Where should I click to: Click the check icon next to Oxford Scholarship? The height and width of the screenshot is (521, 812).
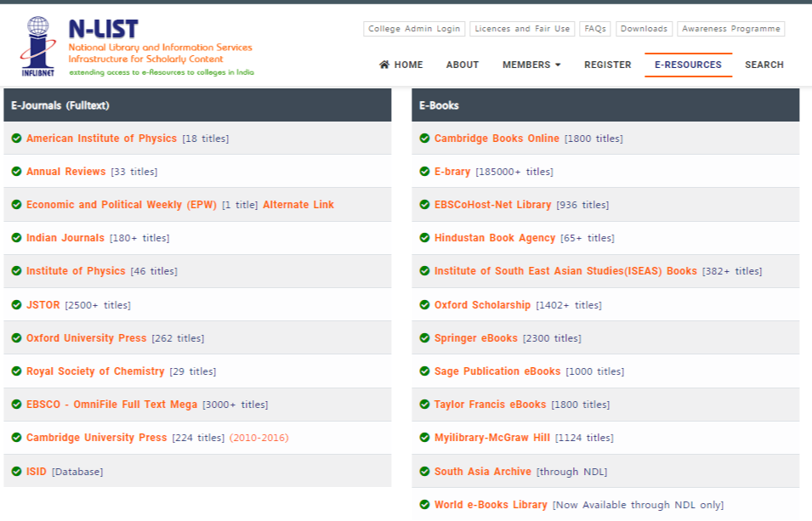pos(424,304)
